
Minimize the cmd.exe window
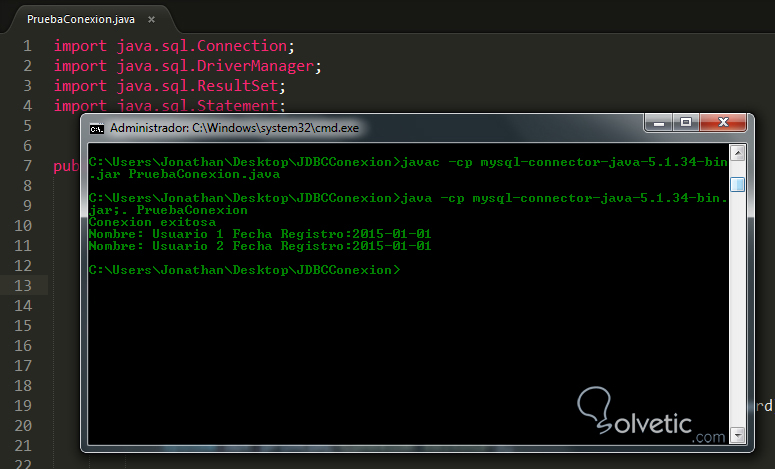coord(658,123)
